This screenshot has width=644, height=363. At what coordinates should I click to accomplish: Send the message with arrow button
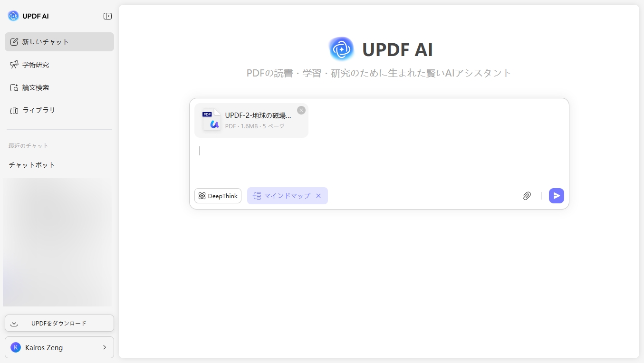557,196
